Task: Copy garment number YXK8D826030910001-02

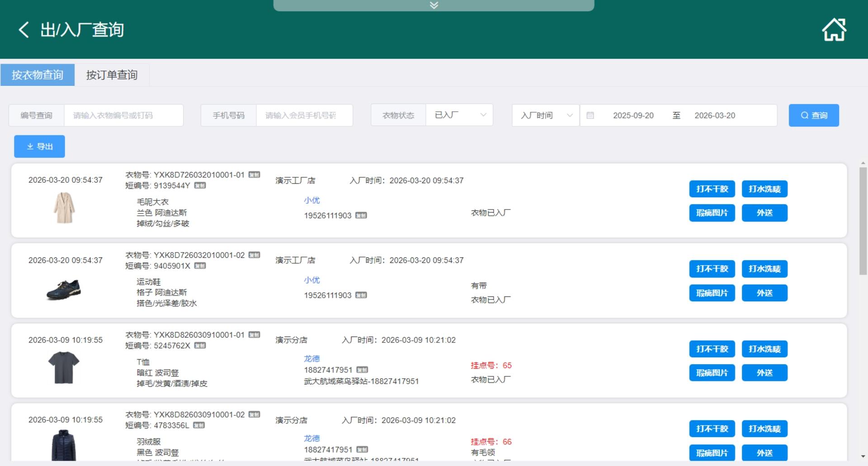Action: pos(255,414)
